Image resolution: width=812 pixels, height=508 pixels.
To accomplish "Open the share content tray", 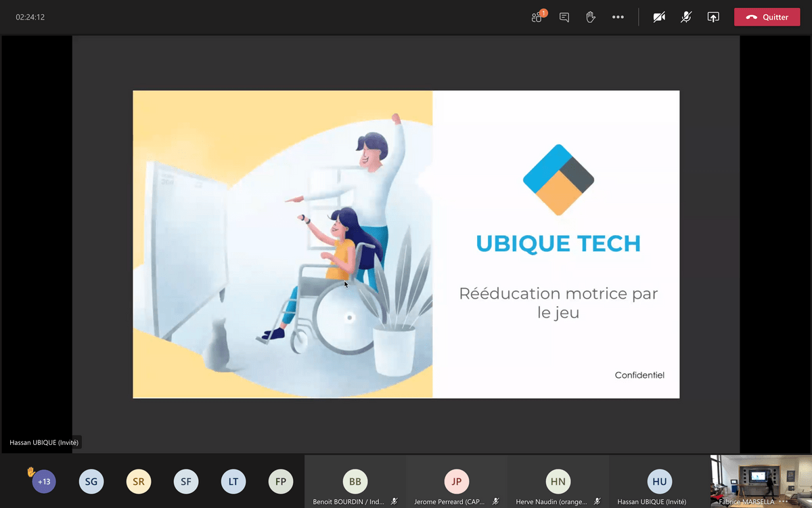I will click(713, 17).
